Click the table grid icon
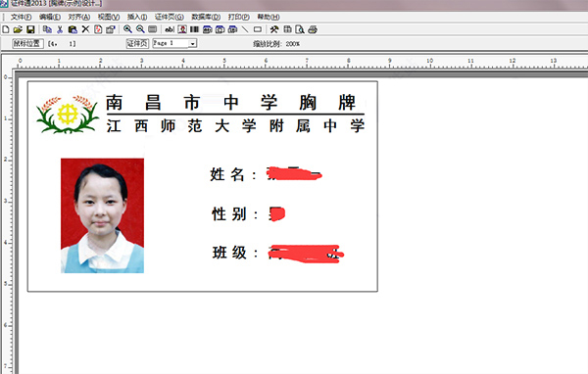Viewport: 588px width, 374px height. (287, 29)
